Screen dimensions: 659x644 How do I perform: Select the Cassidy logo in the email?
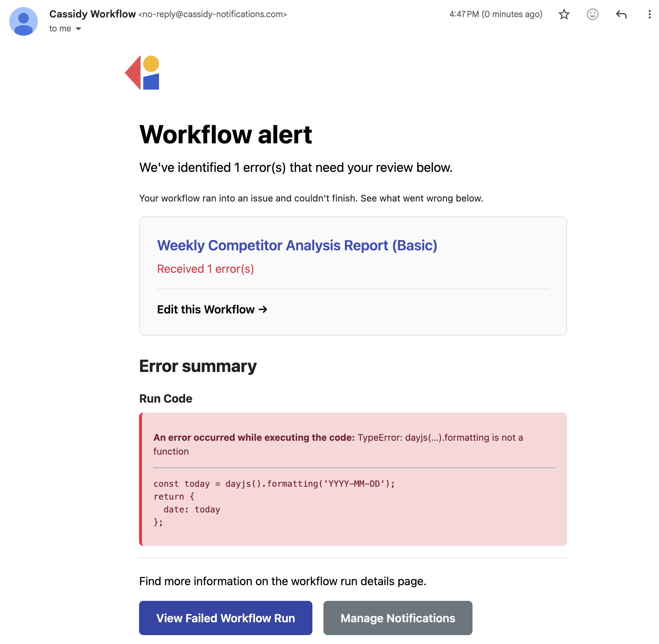[x=142, y=72]
